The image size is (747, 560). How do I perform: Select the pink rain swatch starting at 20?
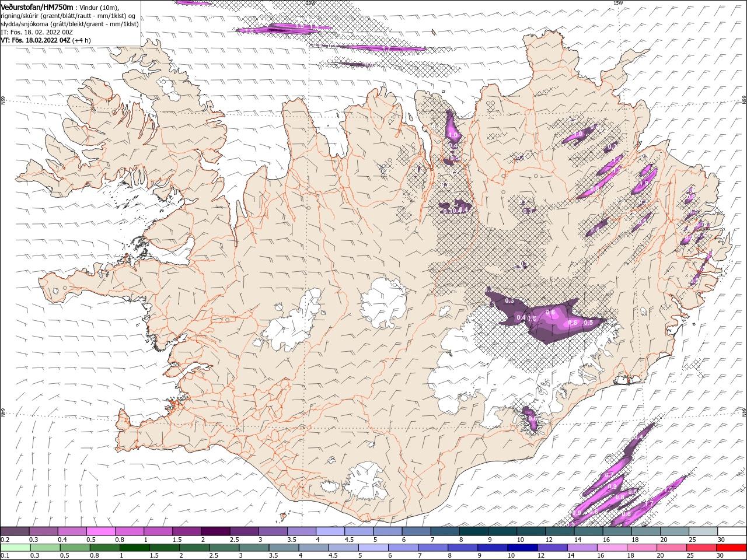point(671,548)
